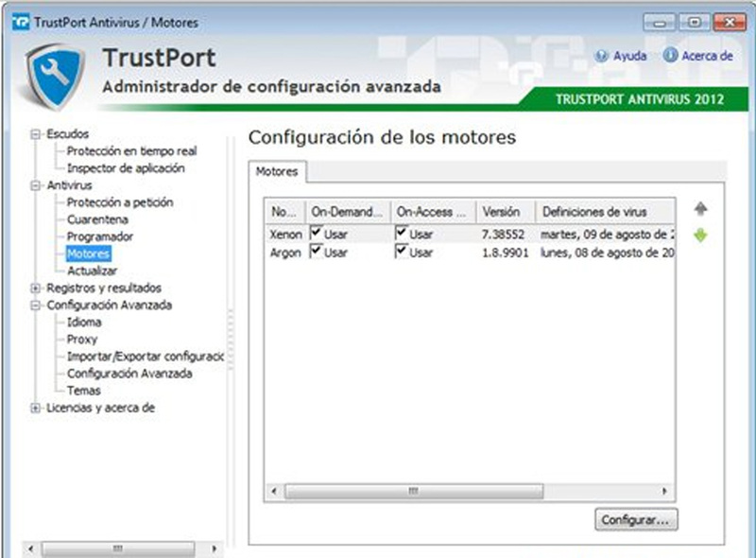Screen dimensions: 756x558
Task: Toggle Argon On-Demand Usar checkbox
Action: 316,251
